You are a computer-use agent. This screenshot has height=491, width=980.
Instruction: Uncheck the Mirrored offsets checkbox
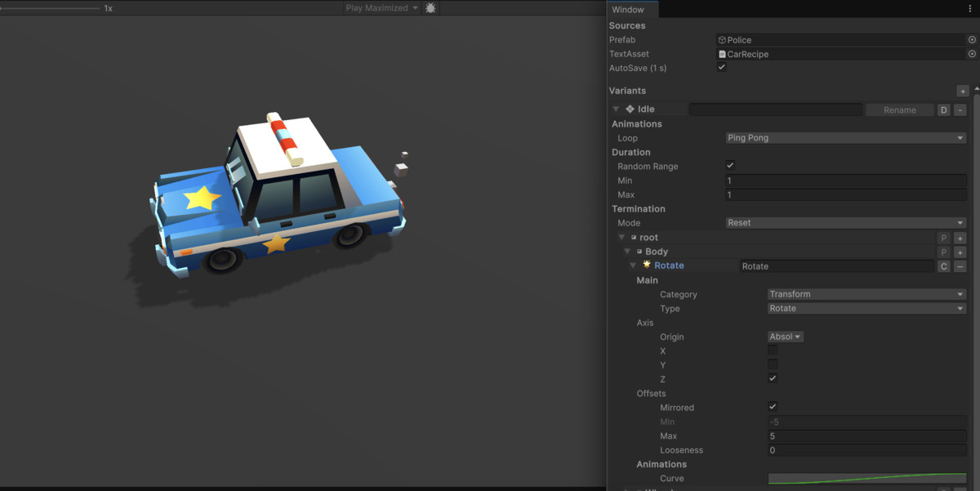tap(773, 407)
